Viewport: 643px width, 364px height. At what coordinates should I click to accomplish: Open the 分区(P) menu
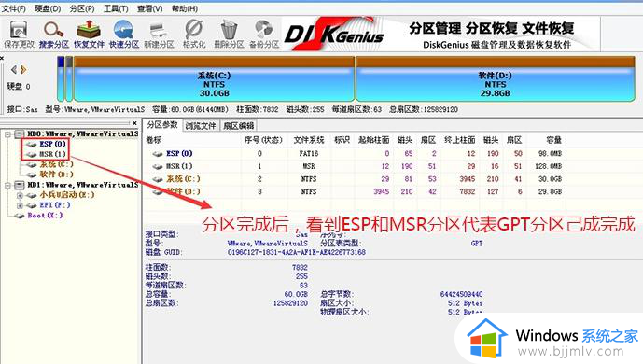[x=82, y=8]
